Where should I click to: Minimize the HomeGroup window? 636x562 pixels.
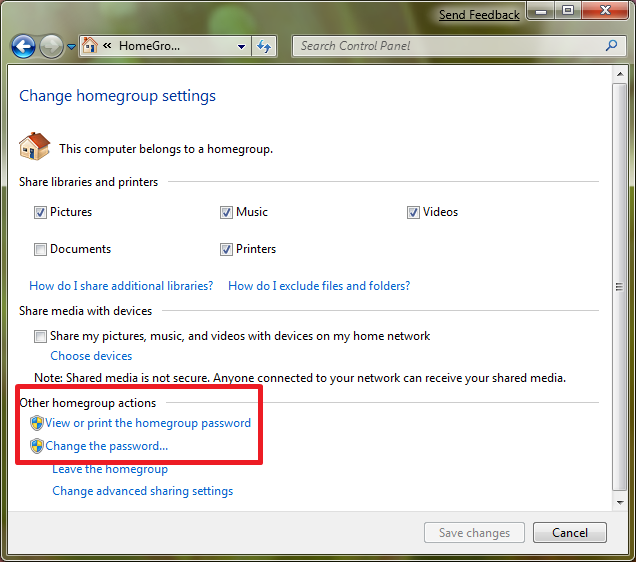(541, 11)
